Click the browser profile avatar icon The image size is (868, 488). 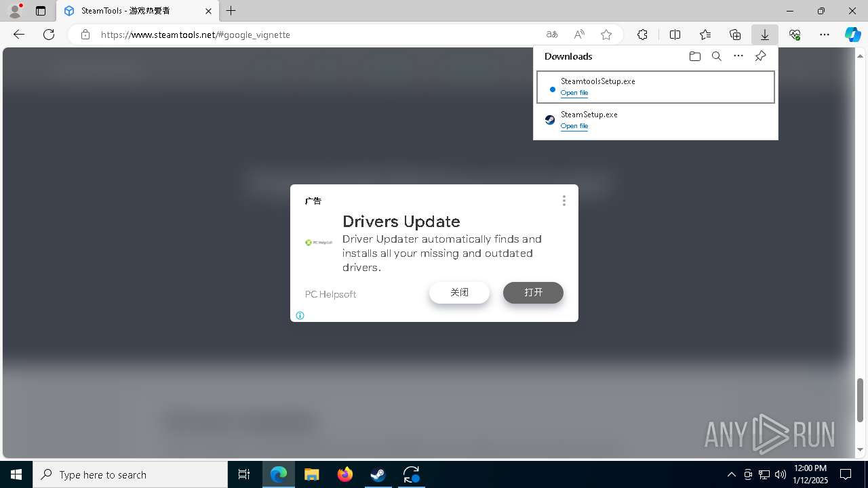(x=14, y=11)
